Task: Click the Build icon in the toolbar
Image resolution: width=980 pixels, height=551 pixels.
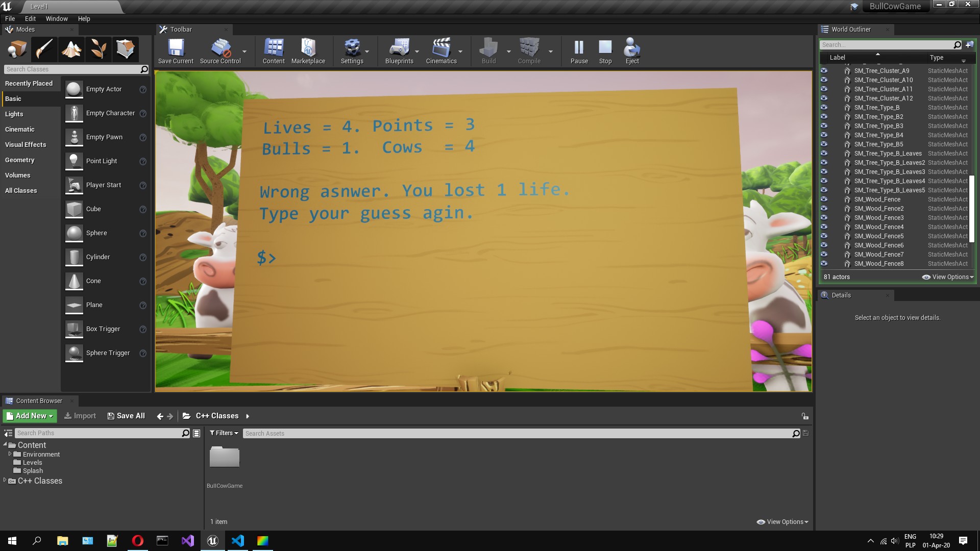Action: click(488, 50)
